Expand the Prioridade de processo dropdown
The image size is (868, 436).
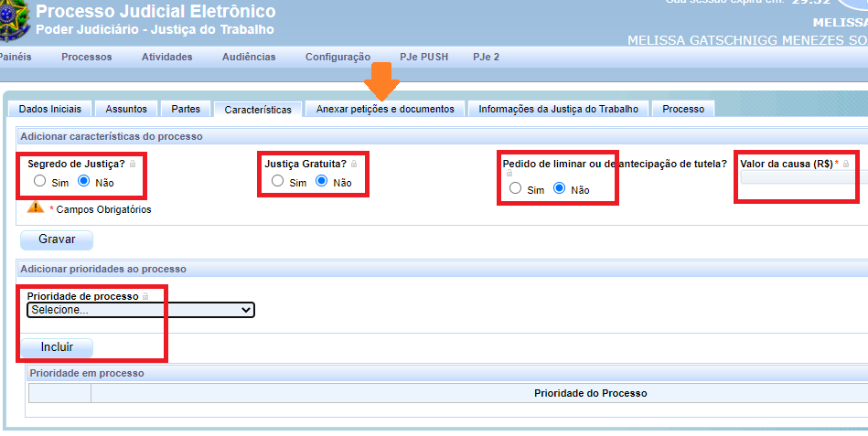click(141, 310)
